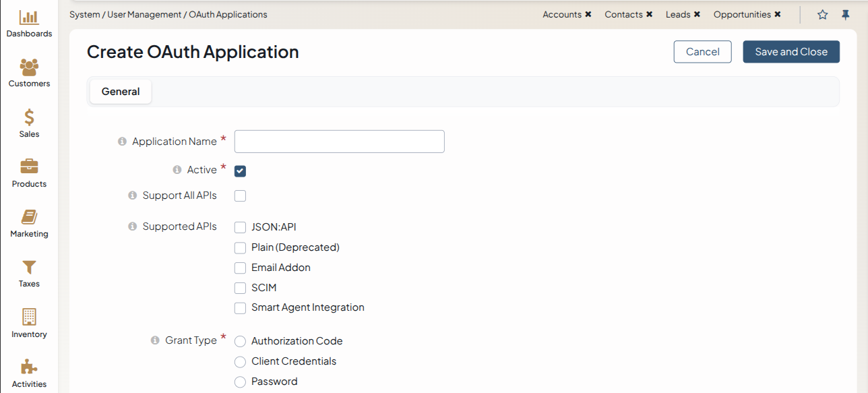
Task: Click the Taxes funnel icon
Action: [x=29, y=268]
